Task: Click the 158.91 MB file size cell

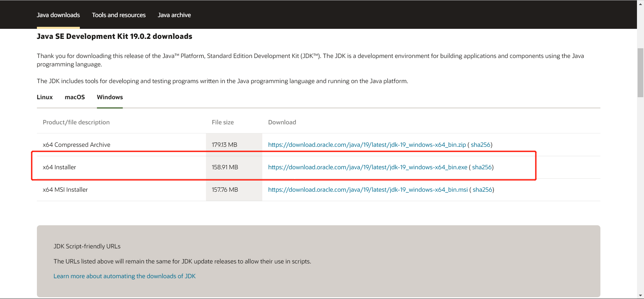Action: [225, 167]
